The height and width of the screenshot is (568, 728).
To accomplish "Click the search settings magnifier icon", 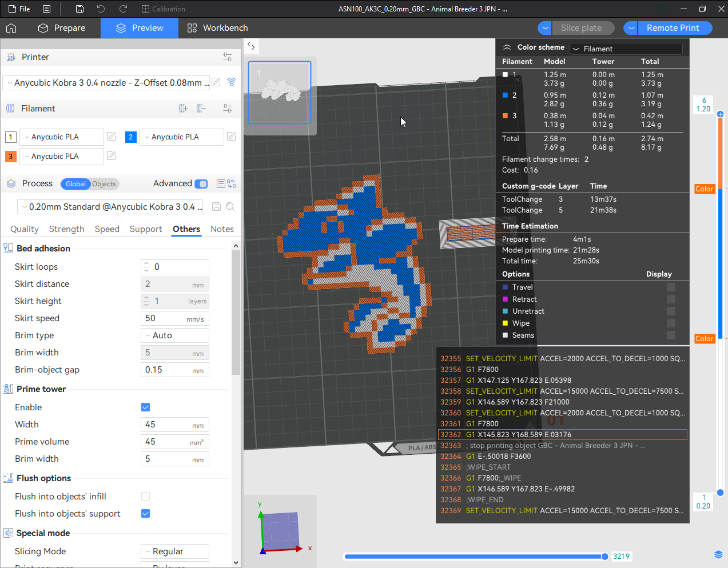I will (230, 207).
